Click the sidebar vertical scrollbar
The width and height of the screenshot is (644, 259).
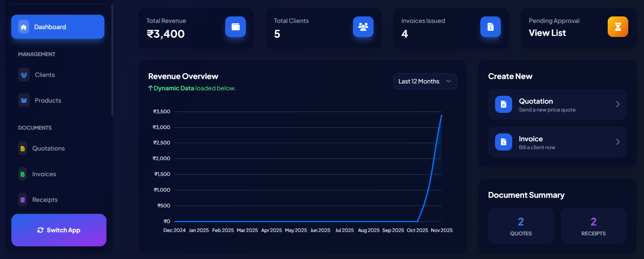pyautogui.click(x=112, y=60)
